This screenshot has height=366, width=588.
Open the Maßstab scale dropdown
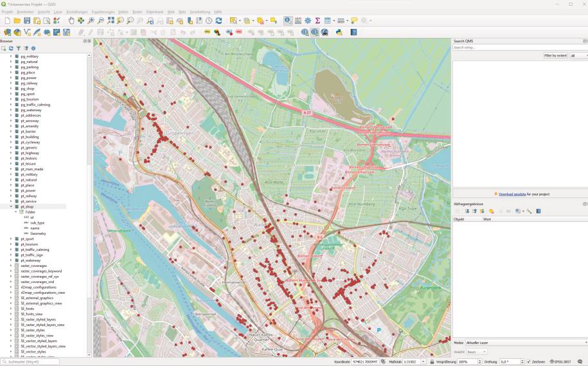pos(423,362)
